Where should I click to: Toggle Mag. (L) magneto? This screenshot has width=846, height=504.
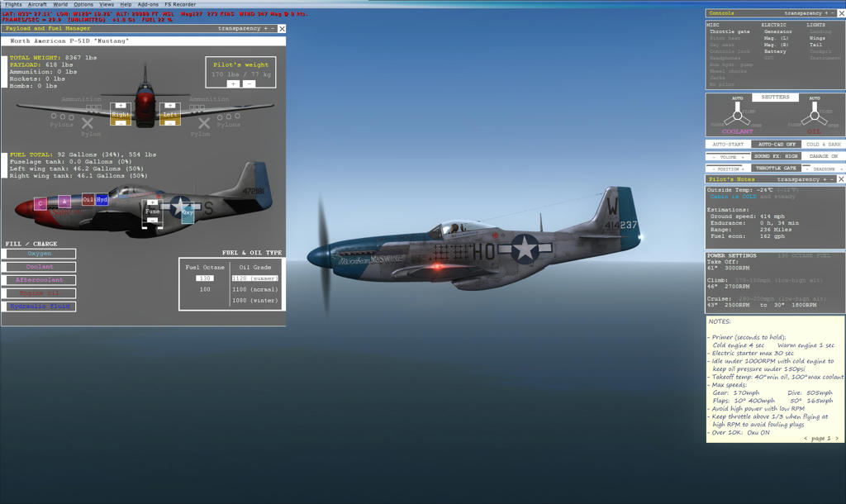777,38
